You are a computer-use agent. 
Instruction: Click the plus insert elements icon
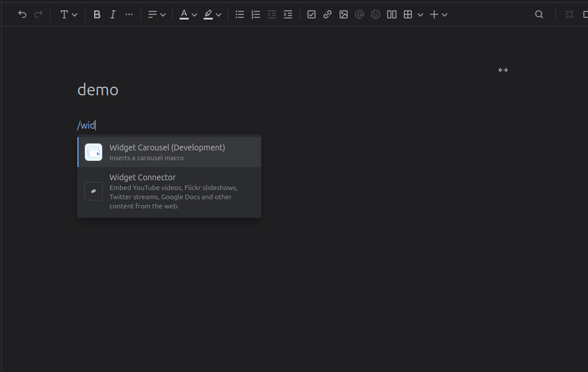[434, 15]
